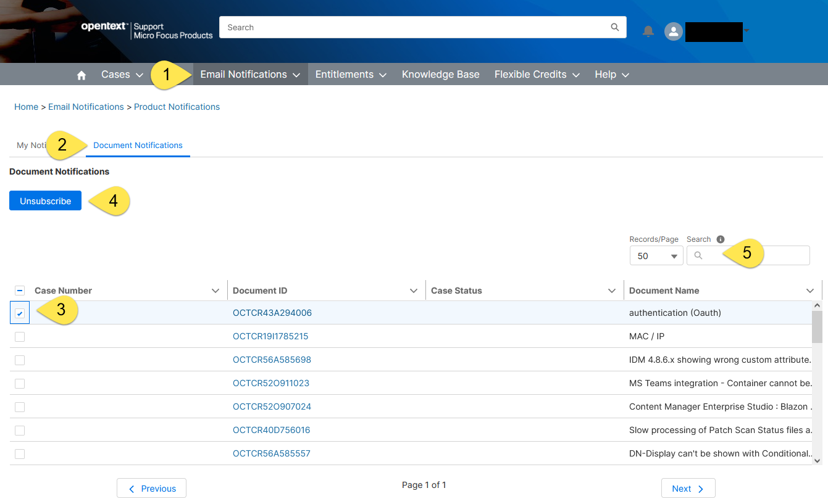Tick the checkbox for OCTCR56A585698
The image size is (828, 504).
20,360
